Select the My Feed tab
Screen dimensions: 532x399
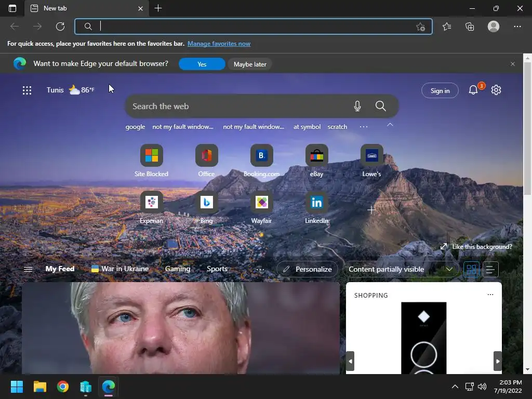(60, 269)
